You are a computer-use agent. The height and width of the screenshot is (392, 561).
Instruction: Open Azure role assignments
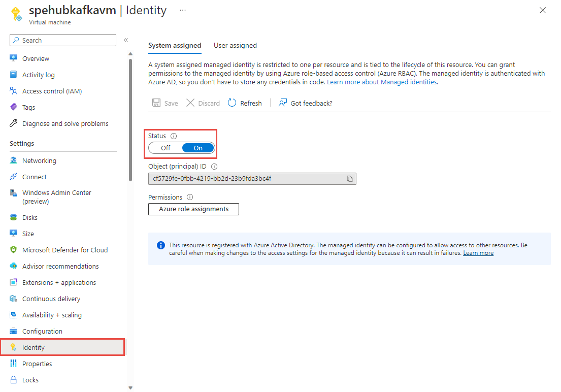point(193,209)
